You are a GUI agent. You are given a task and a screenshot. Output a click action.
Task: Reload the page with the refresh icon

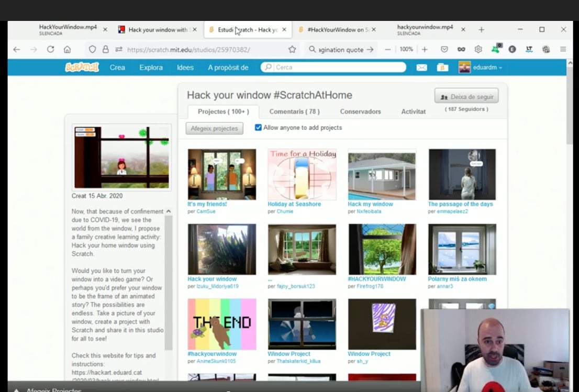click(51, 50)
